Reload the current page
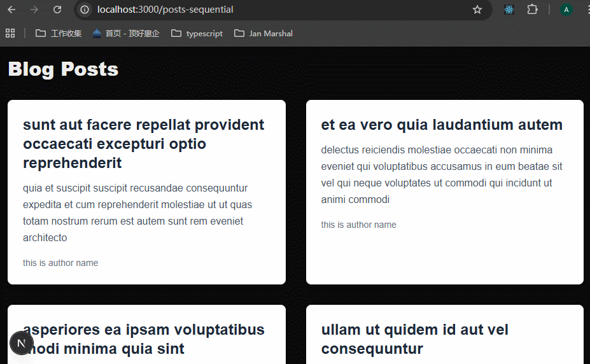590x364 pixels. click(57, 10)
